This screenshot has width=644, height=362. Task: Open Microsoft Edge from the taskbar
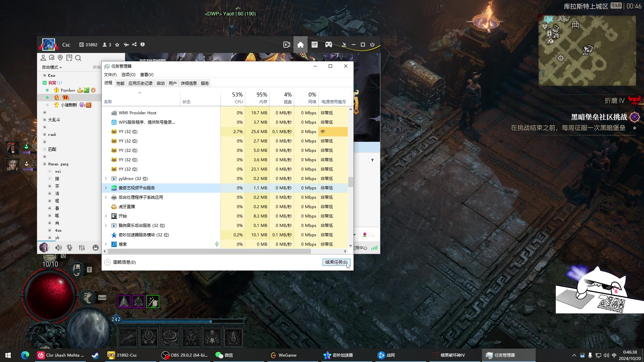point(25,355)
